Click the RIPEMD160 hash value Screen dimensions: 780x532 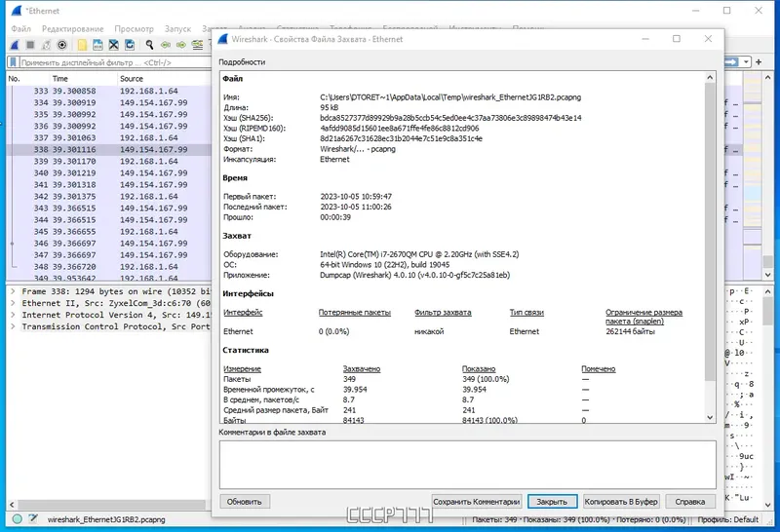400,129
